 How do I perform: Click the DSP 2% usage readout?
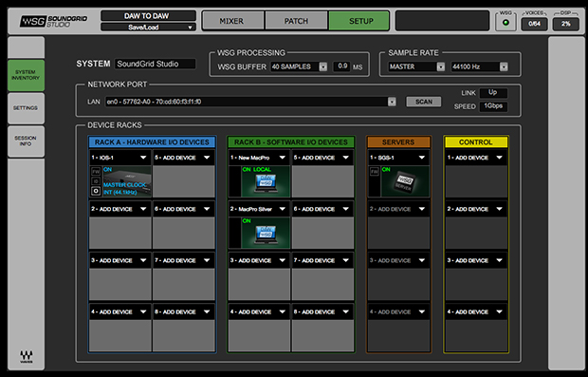[566, 24]
